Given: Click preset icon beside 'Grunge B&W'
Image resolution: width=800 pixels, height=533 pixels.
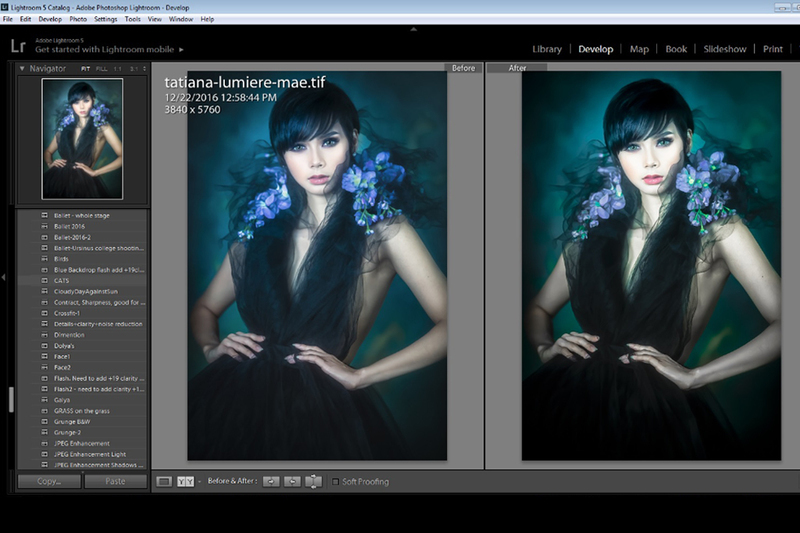Looking at the screenshot, I should 44,421.
